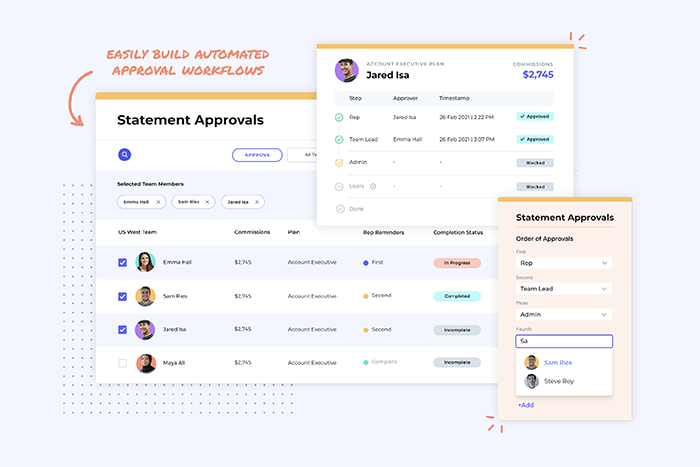The image size is (700, 467).
Task: Open the Second approver dropdown showing Team Lead
Action: pos(564,289)
